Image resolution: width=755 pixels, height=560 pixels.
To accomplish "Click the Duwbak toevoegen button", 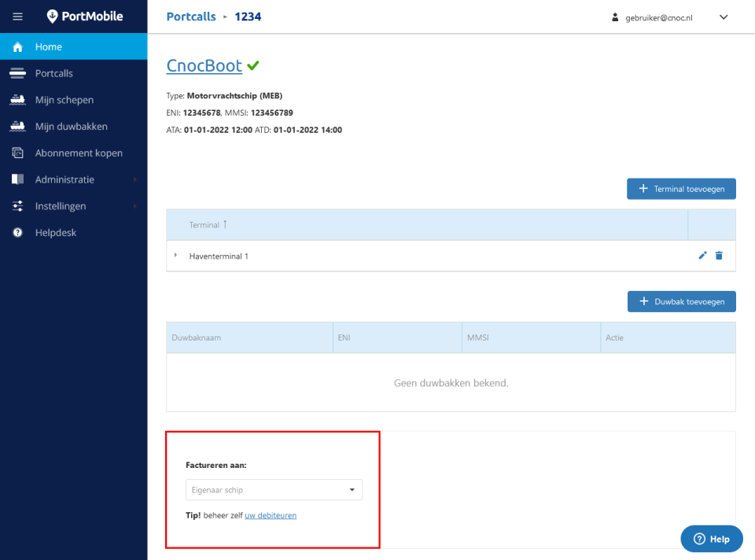I will click(x=681, y=301).
